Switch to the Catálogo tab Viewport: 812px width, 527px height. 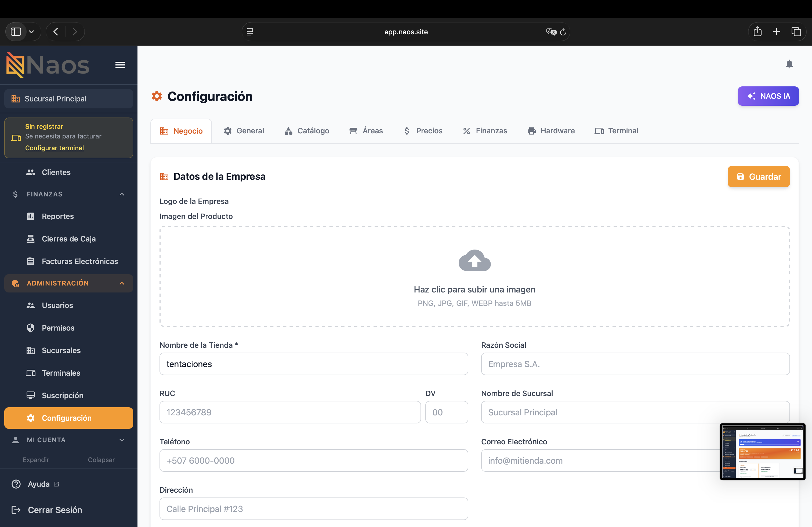coord(306,131)
